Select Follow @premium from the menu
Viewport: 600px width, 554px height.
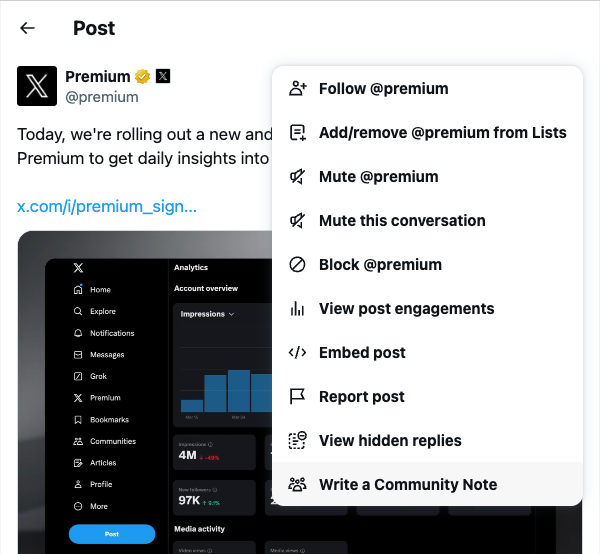tap(427, 88)
